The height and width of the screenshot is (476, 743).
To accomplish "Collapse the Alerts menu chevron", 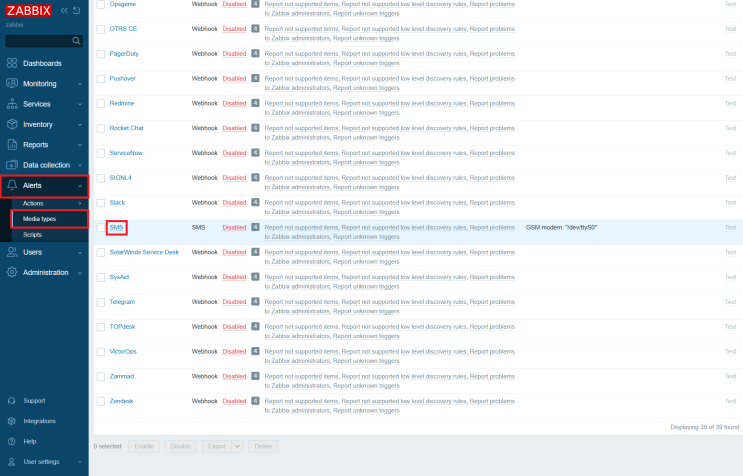I will 80,186.
